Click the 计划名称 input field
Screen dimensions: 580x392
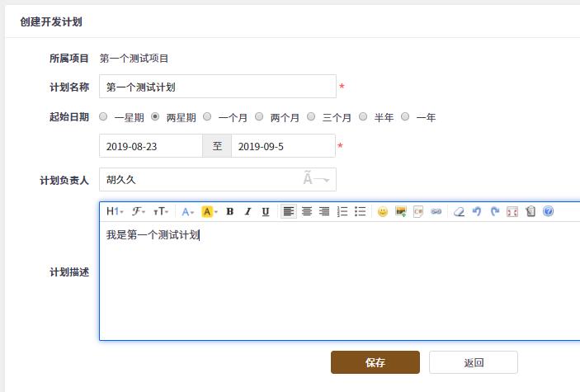pyautogui.click(x=218, y=87)
